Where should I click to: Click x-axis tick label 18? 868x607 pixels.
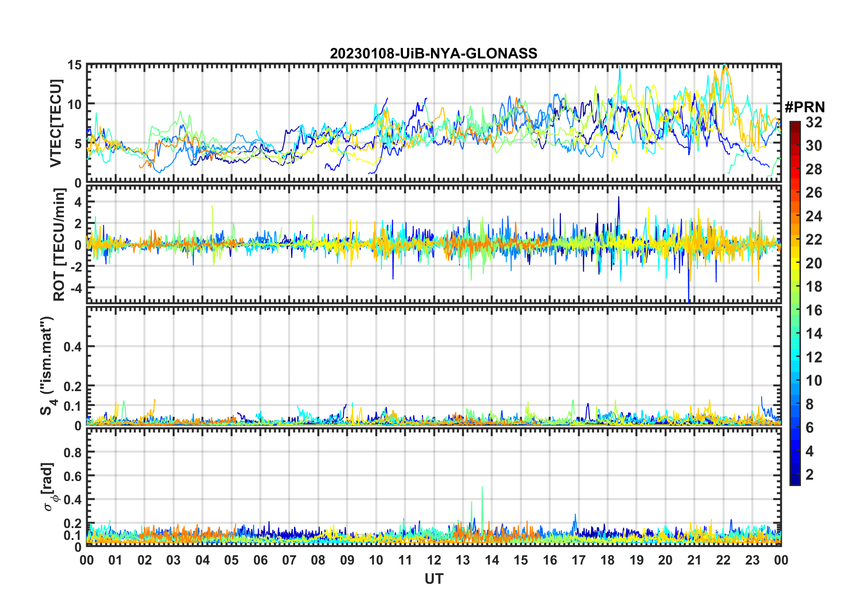(x=607, y=560)
